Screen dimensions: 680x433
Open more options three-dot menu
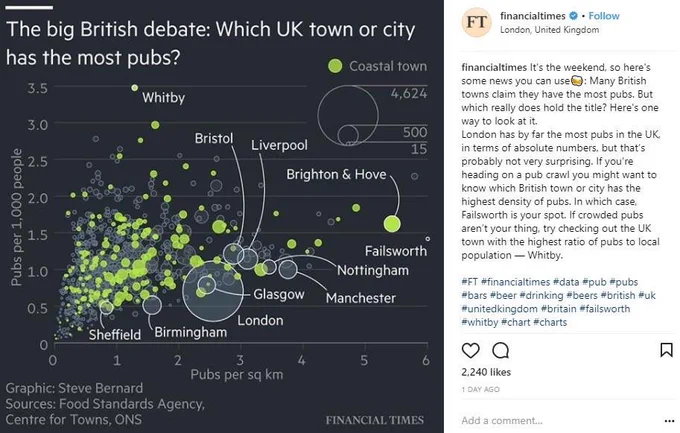pos(669,420)
